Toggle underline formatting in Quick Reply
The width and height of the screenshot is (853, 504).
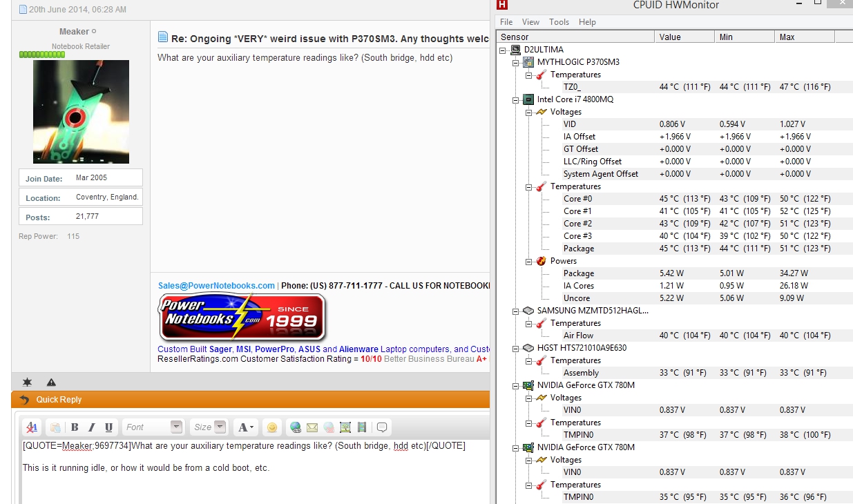click(x=108, y=427)
